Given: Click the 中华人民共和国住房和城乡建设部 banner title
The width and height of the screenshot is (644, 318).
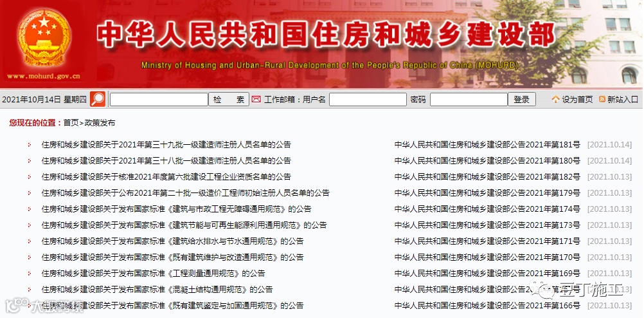Looking at the screenshot, I should pos(326,35).
